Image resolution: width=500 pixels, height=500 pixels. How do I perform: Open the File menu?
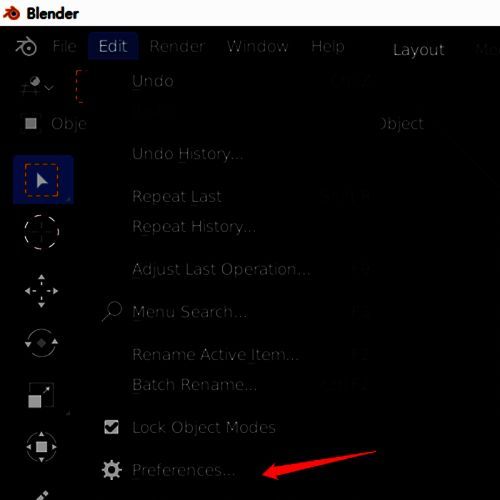click(65, 46)
